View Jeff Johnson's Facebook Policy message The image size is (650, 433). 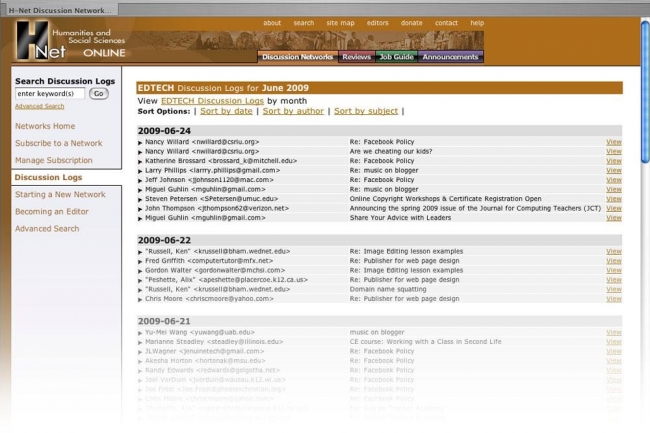coord(614,180)
